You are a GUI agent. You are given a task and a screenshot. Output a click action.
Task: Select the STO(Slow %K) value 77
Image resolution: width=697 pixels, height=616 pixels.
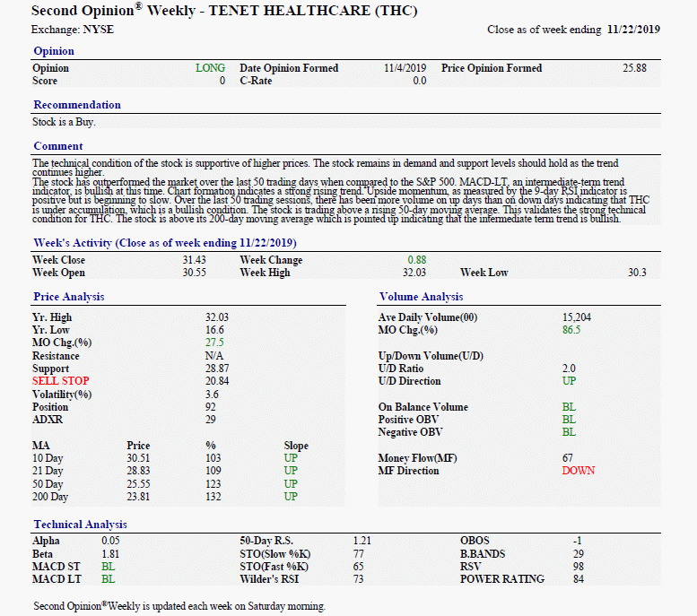(x=358, y=554)
